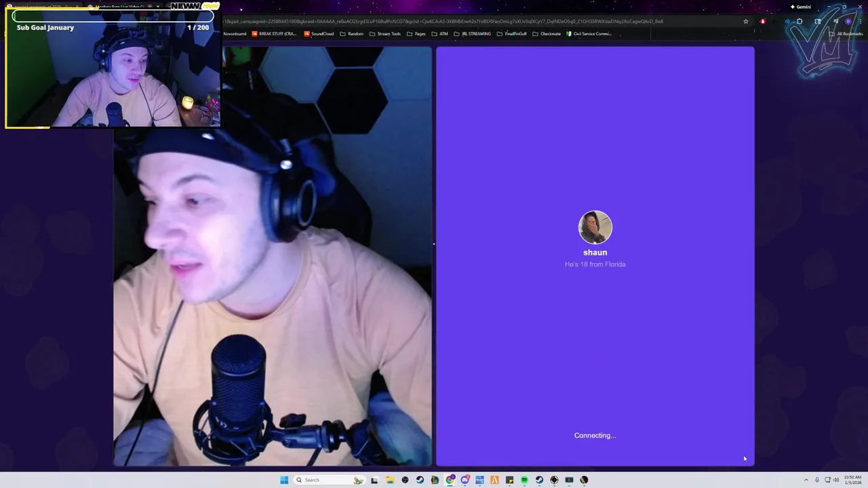Expand the FinalPinGolf bookmarks folder
This screenshot has height=488, width=868.
coord(512,34)
